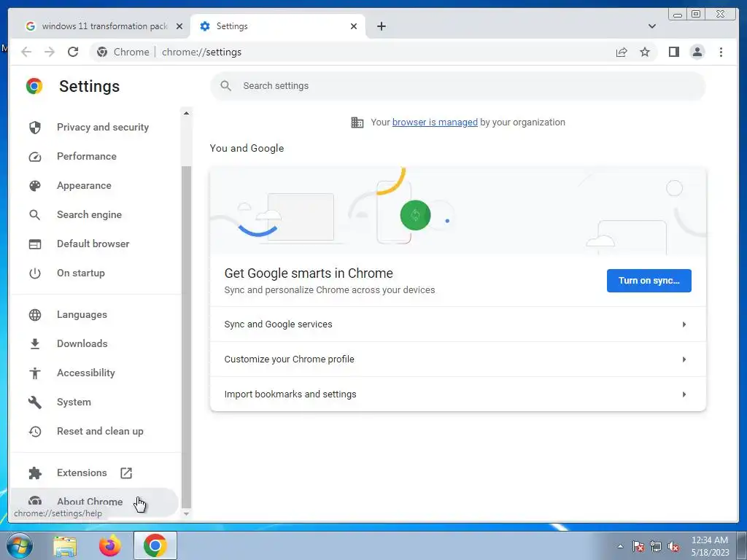Click the sidebar scrollbar thumb
This screenshot has height=560, width=747.
pos(186,337)
